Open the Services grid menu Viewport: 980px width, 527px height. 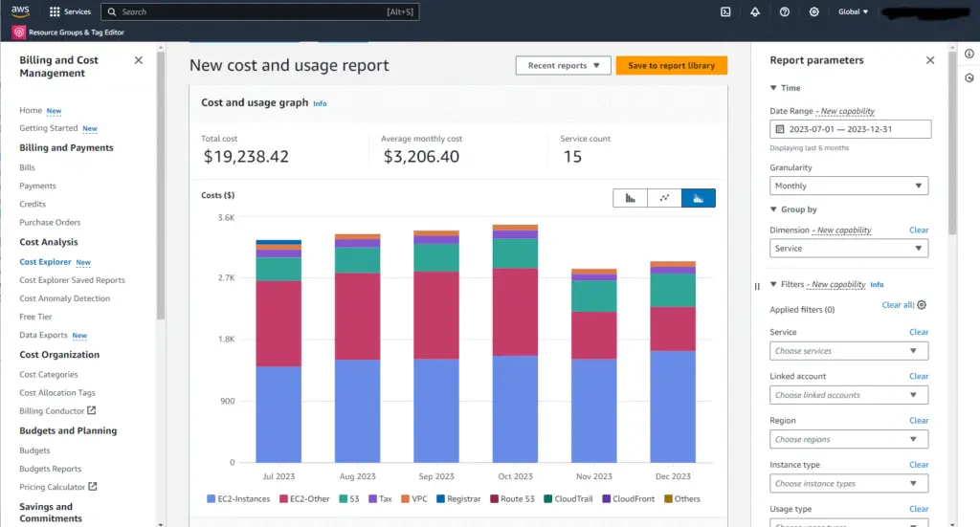(70, 11)
